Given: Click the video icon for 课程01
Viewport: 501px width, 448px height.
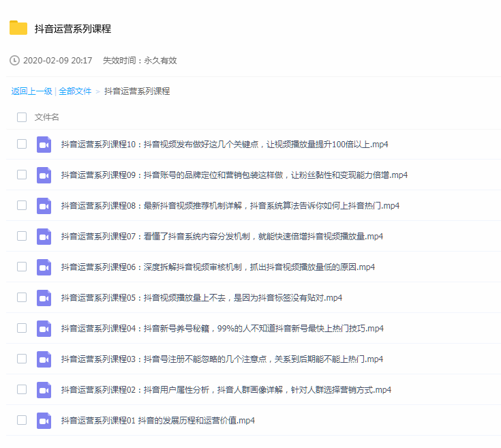Looking at the screenshot, I should tap(44, 421).
